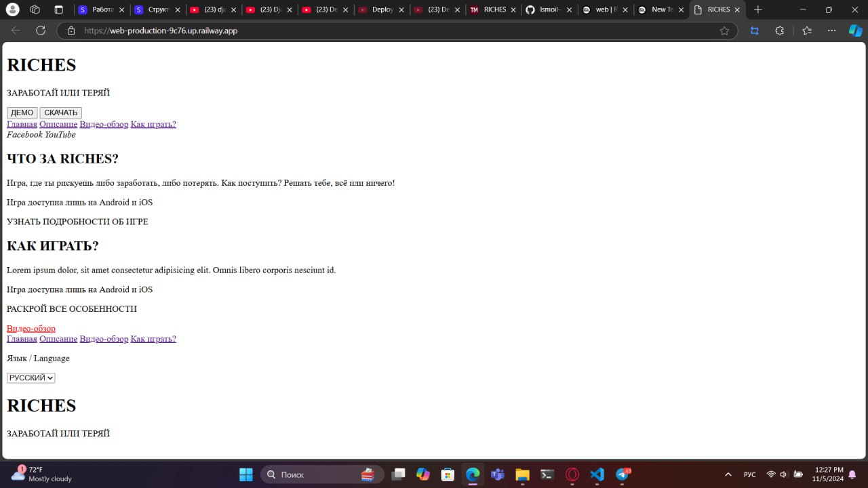Viewport: 868px width, 488px height.
Task: Show hidden system tray icons chevron
Action: 728,474
